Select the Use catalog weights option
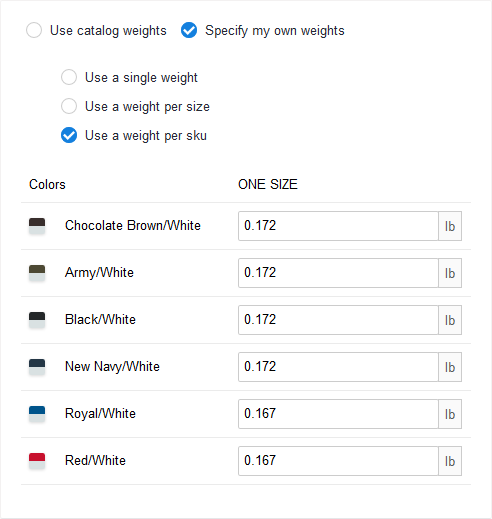This screenshot has height=519, width=492. pyautogui.click(x=34, y=30)
